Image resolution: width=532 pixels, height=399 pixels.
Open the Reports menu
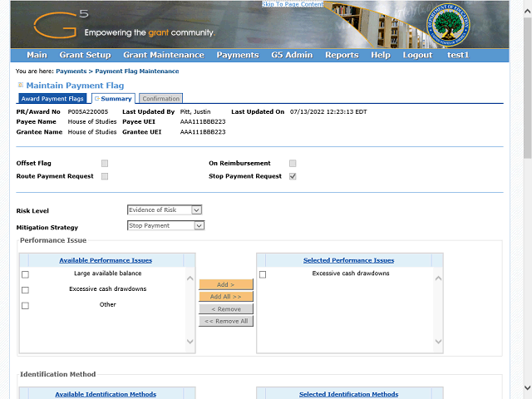(x=342, y=55)
